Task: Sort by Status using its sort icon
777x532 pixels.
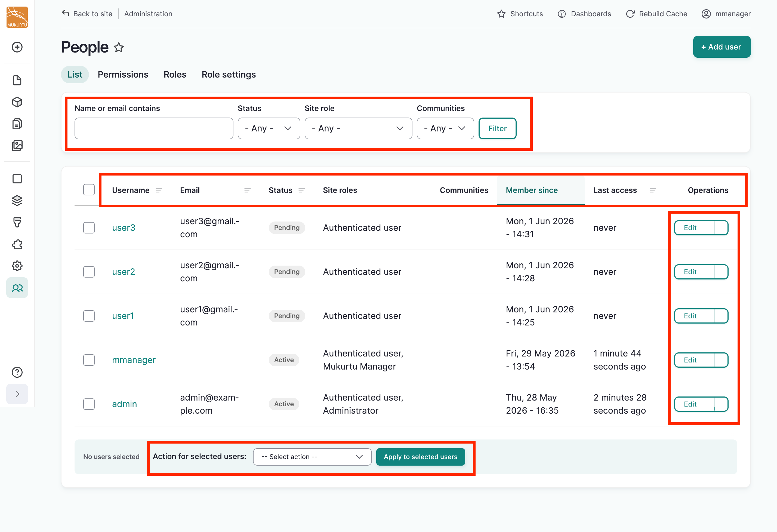Action: (301, 190)
